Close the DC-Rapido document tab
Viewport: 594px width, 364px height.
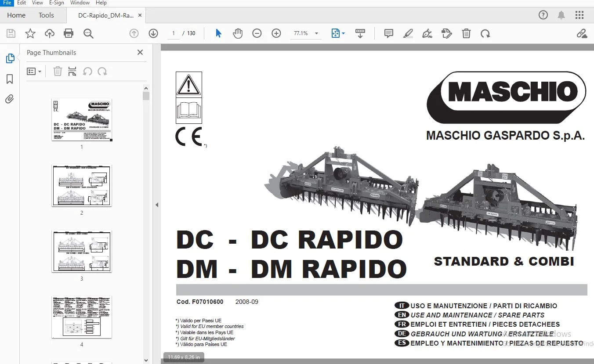(140, 15)
